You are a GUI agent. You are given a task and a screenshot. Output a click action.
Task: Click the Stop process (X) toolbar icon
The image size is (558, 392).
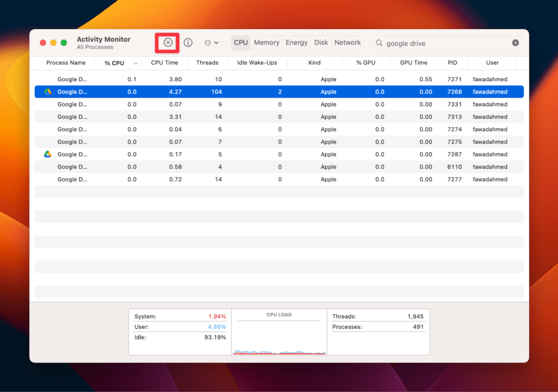click(168, 43)
